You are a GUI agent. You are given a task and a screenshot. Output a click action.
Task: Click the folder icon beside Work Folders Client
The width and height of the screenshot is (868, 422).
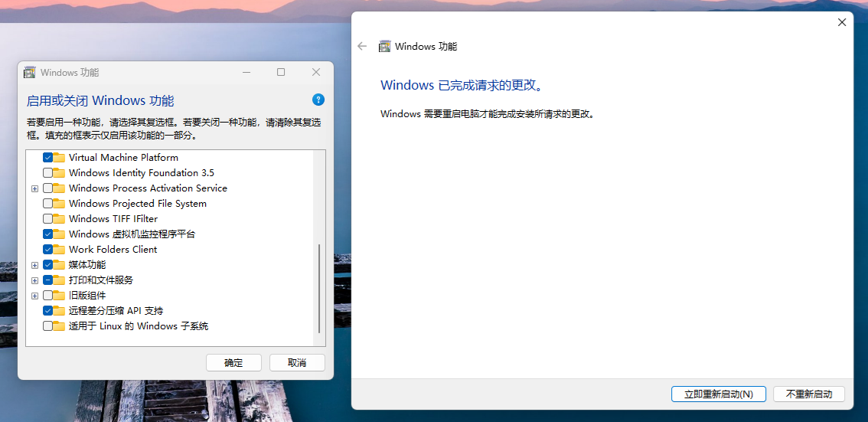[60, 250]
